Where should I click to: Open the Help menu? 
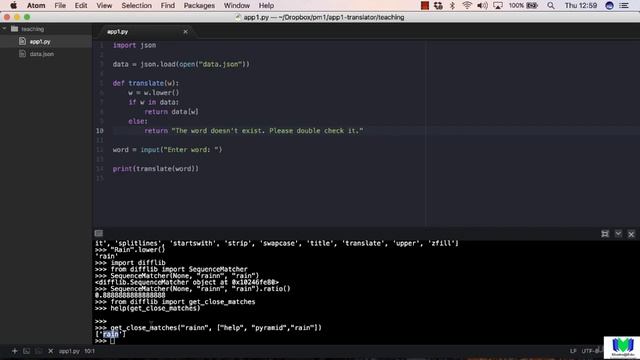pyautogui.click(x=266, y=5)
